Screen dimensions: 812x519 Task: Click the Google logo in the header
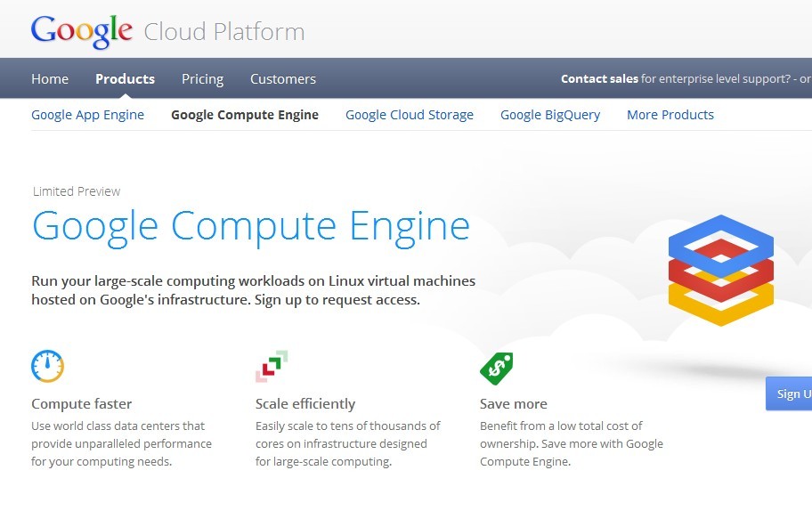coord(82,31)
